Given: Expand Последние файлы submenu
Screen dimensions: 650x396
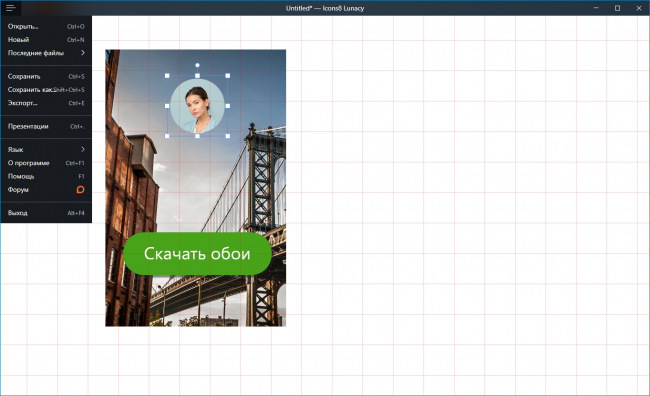Looking at the screenshot, I should coord(46,53).
